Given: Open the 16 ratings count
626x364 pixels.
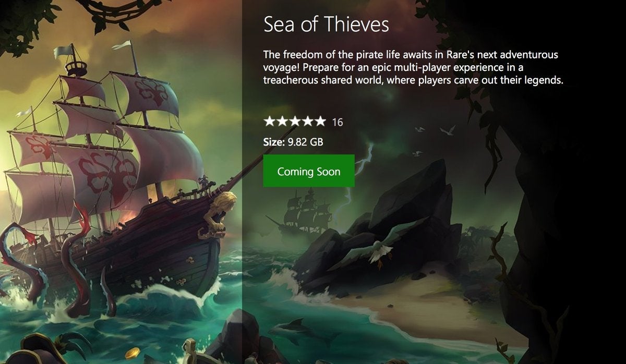Looking at the screenshot, I should point(338,123).
